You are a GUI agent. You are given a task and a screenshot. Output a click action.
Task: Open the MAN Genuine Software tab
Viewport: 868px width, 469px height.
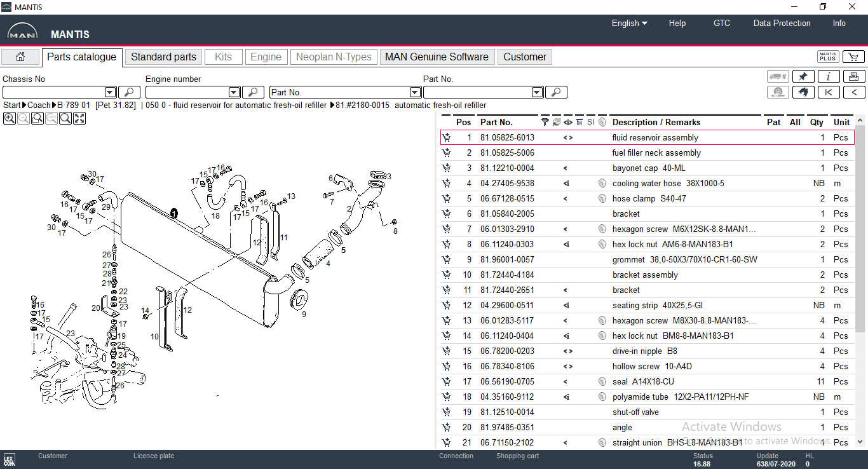(437, 57)
